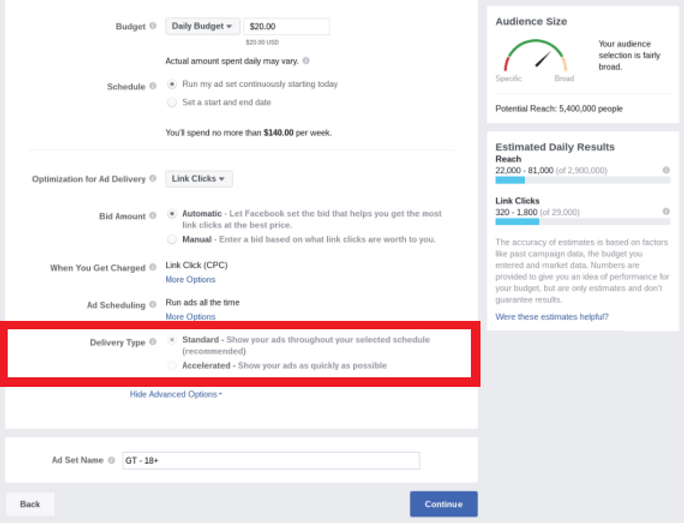Screen dimensions: 684x523
Task: Open More Options under When You Get Charged
Action: pyautogui.click(x=190, y=280)
